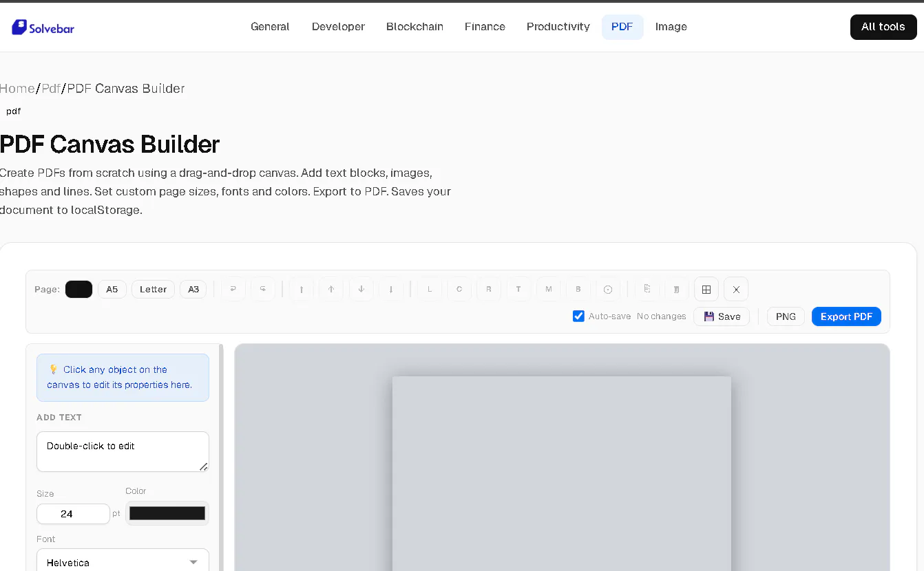Click the blank page on the canvas
The height and width of the screenshot is (571, 924).
pos(562,473)
